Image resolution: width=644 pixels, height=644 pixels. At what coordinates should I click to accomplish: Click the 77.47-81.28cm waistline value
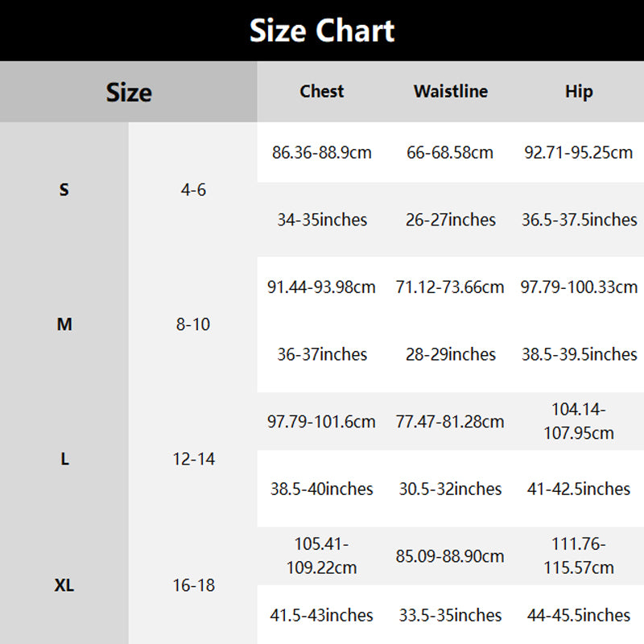451,421
